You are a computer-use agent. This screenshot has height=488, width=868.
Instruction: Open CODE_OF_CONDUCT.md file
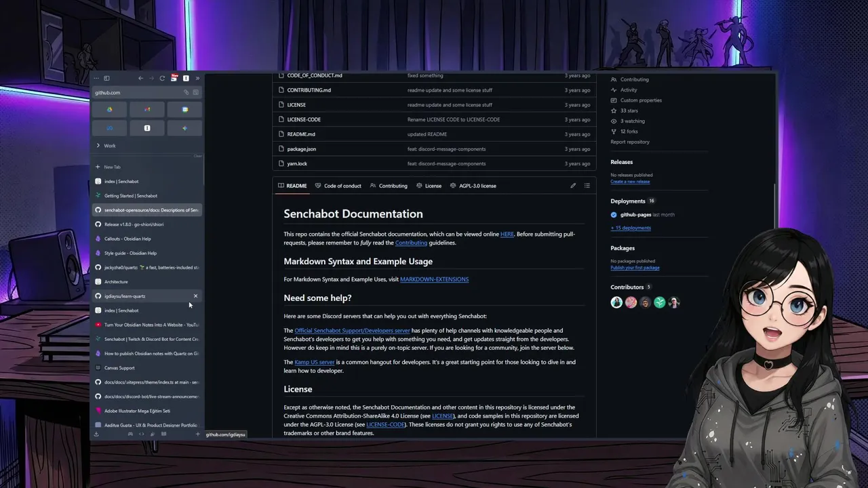315,75
